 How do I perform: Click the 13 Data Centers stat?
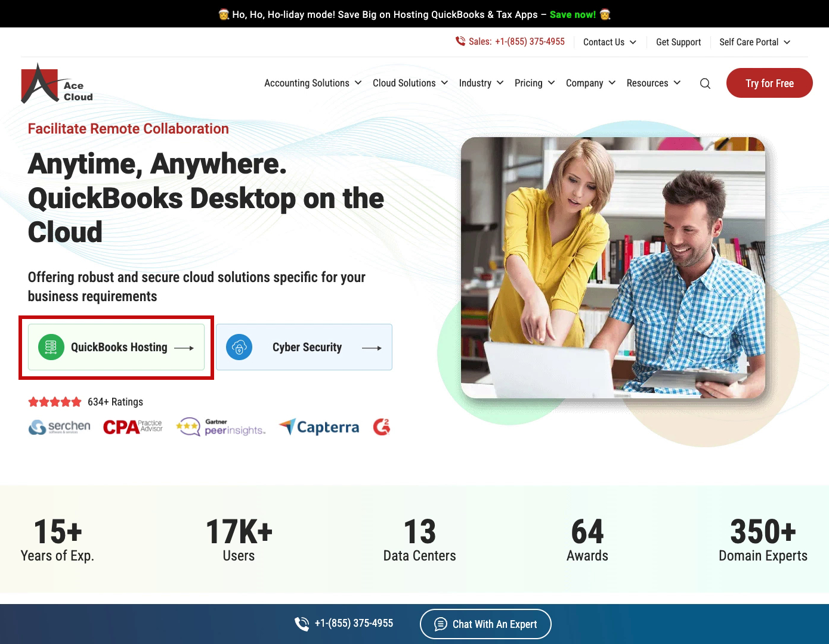pos(420,540)
